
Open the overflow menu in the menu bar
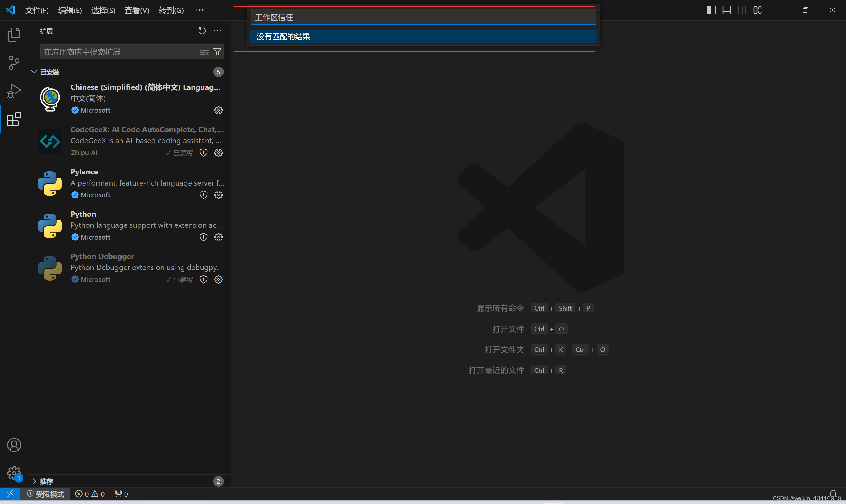200,10
